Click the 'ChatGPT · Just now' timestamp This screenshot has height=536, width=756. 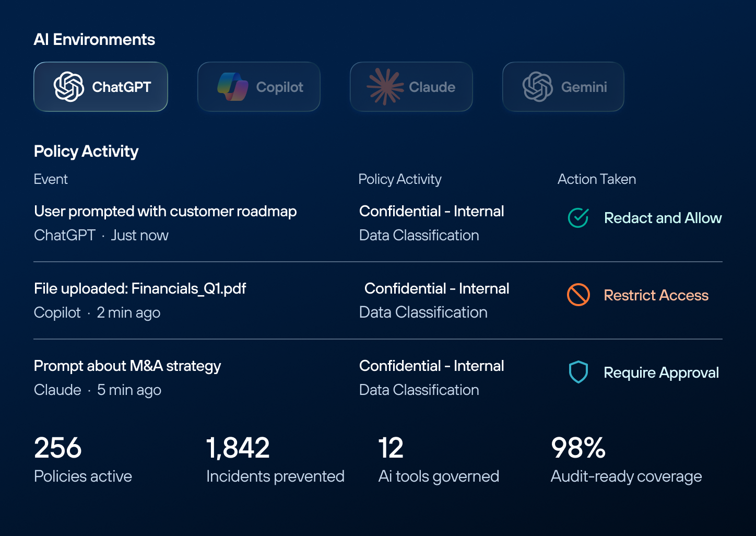[x=101, y=235]
